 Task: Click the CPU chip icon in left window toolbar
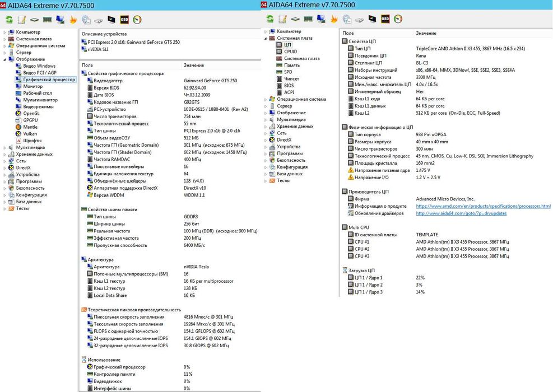[x=35, y=20]
